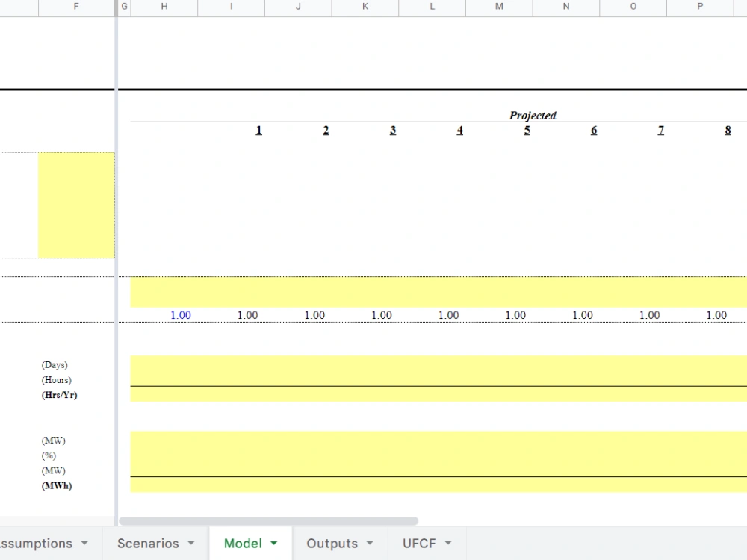Switch to the Outputs sheet tab

[331, 543]
